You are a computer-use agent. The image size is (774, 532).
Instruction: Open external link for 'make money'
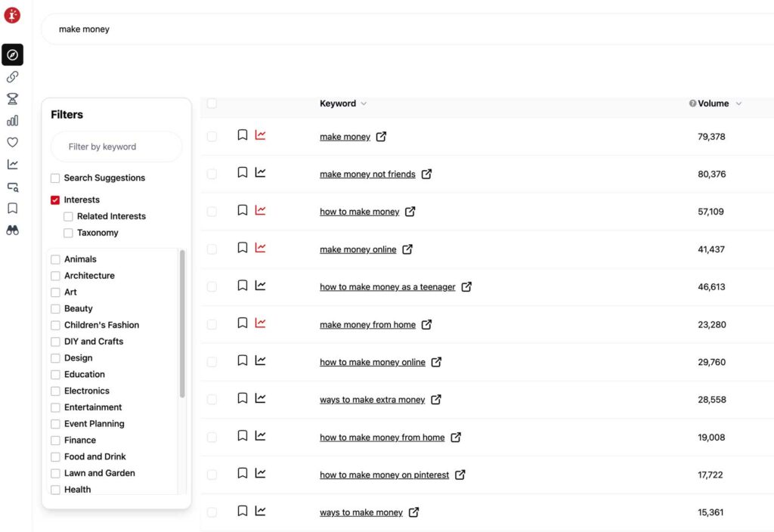click(381, 137)
